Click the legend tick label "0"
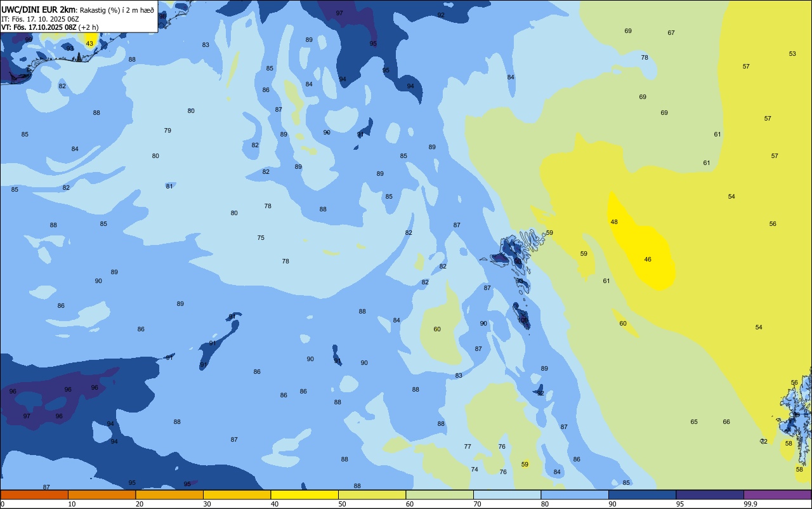This screenshot has width=812, height=509. pos(3,504)
